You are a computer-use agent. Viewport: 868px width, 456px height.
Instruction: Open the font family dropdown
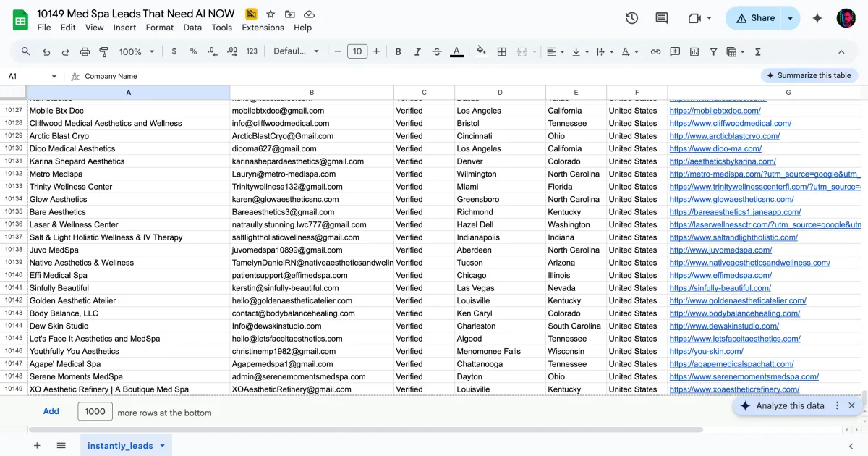[x=296, y=51]
